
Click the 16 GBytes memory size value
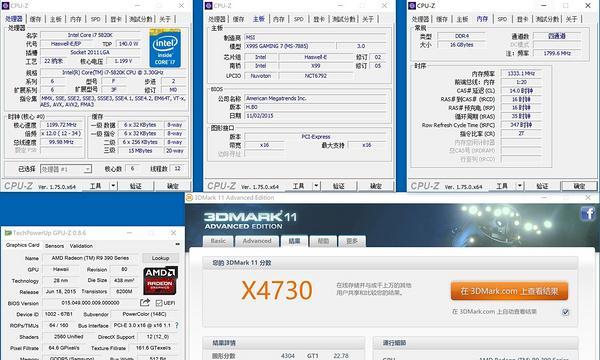point(461,44)
